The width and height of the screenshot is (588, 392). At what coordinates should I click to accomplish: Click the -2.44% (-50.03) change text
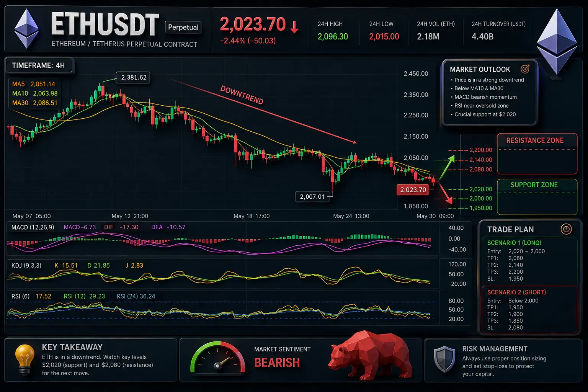tap(248, 41)
